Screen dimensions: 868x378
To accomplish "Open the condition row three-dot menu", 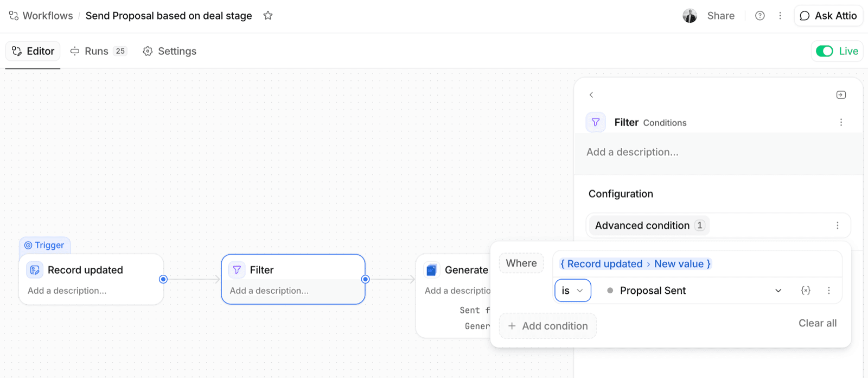I will (828, 291).
